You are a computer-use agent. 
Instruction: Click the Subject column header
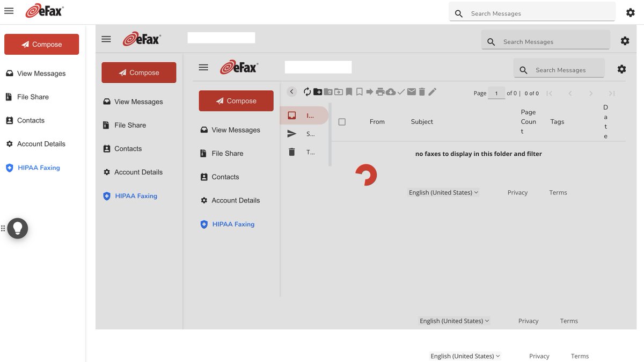click(422, 122)
